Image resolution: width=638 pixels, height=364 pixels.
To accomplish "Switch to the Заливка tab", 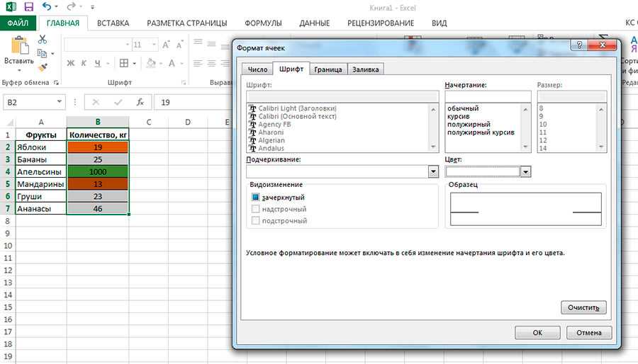I will click(x=365, y=69).
